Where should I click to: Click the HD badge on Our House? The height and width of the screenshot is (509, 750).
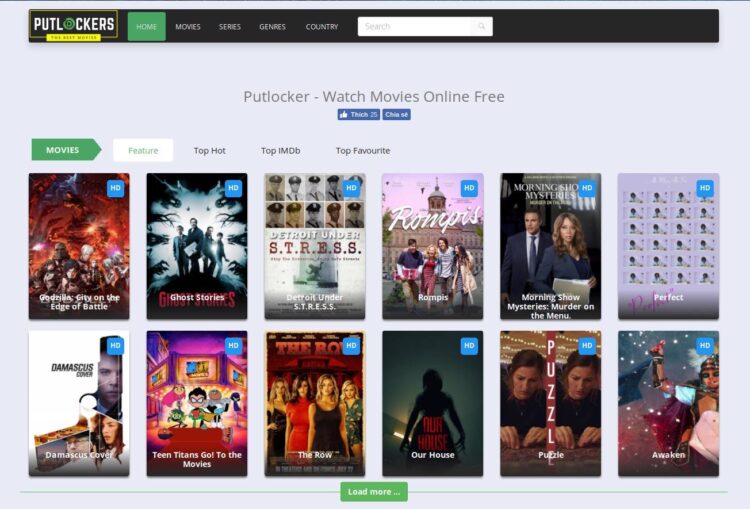point(469,345)
